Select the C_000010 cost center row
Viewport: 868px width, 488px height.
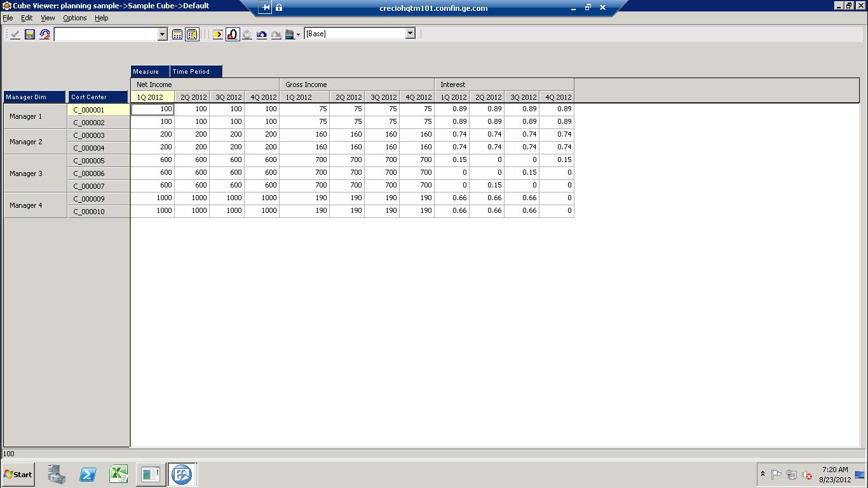pos(98,212)
